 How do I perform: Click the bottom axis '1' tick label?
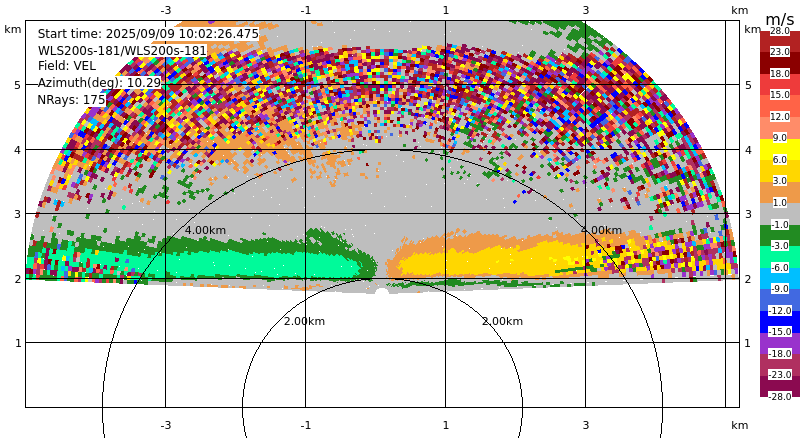click(445, 425)
